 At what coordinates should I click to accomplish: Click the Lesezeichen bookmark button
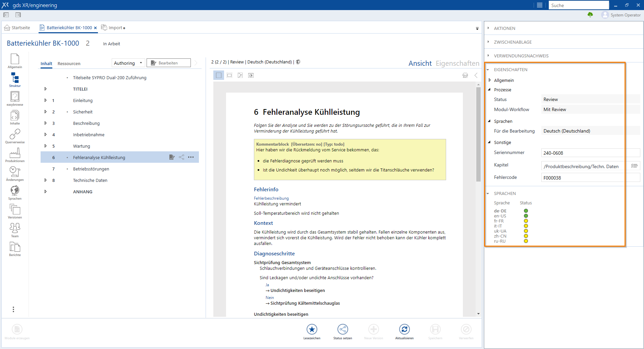(x=312, y=330)
